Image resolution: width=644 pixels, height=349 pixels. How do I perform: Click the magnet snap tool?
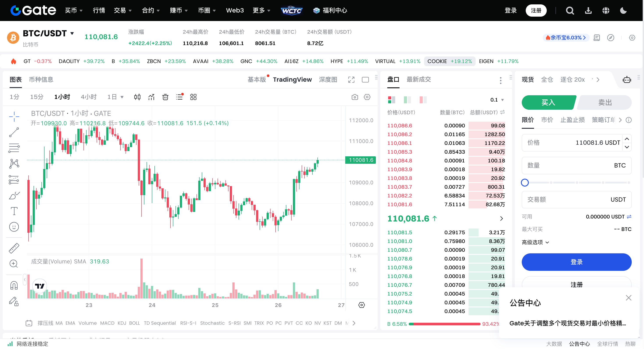[x=14, y=285]
